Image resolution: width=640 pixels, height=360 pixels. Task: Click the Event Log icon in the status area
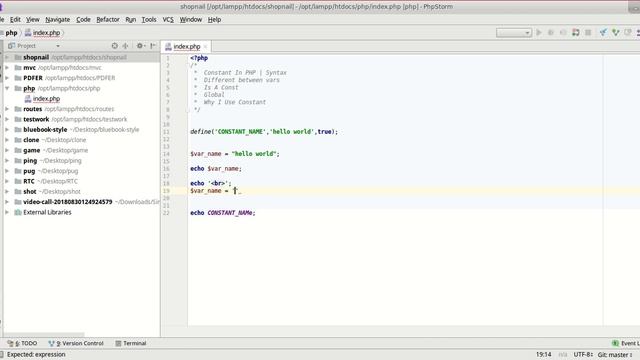615,343
